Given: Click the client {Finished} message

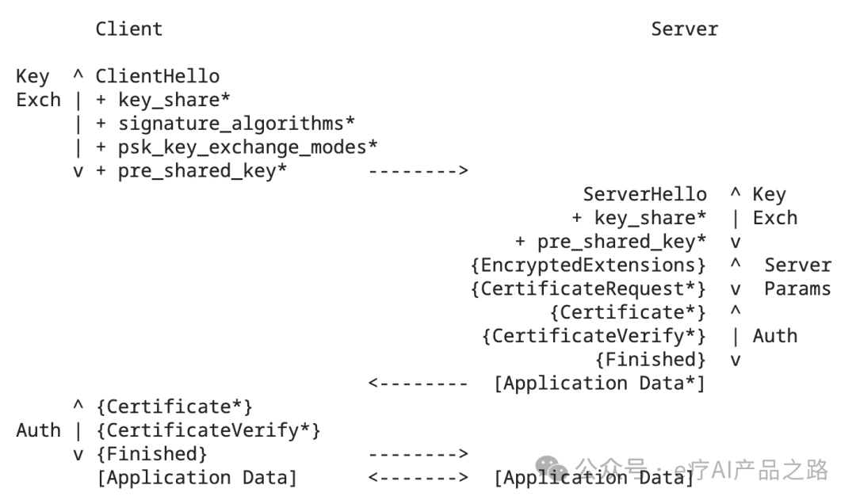Looking at the screenshot, I should coord(151,454).
